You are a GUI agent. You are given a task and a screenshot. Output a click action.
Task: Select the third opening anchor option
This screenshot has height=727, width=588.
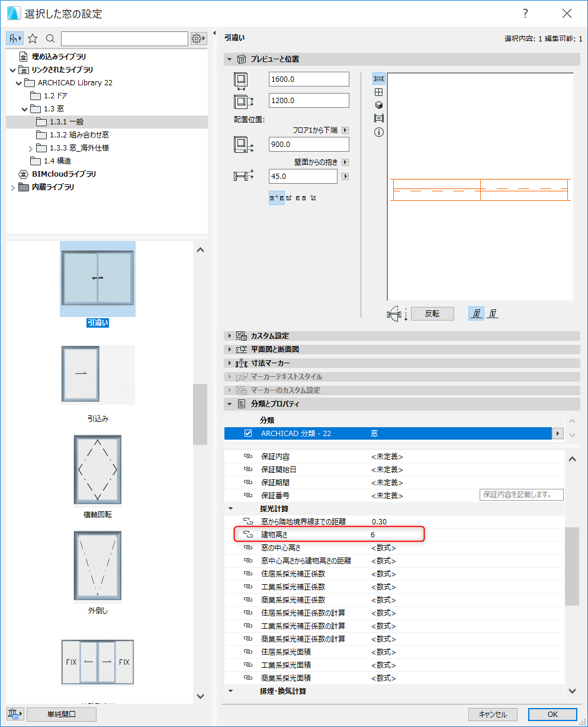coord(301,197)
